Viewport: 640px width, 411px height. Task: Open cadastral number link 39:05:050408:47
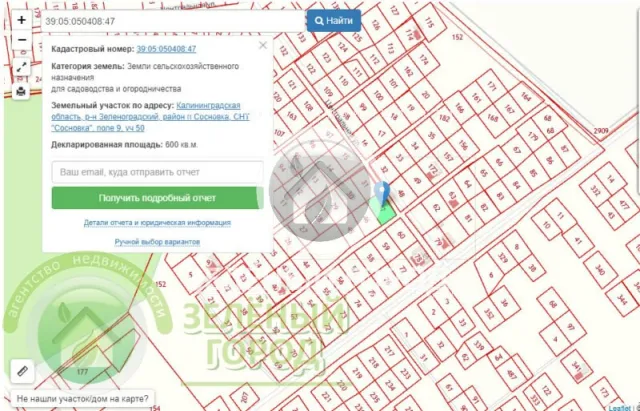pos(166,49)
